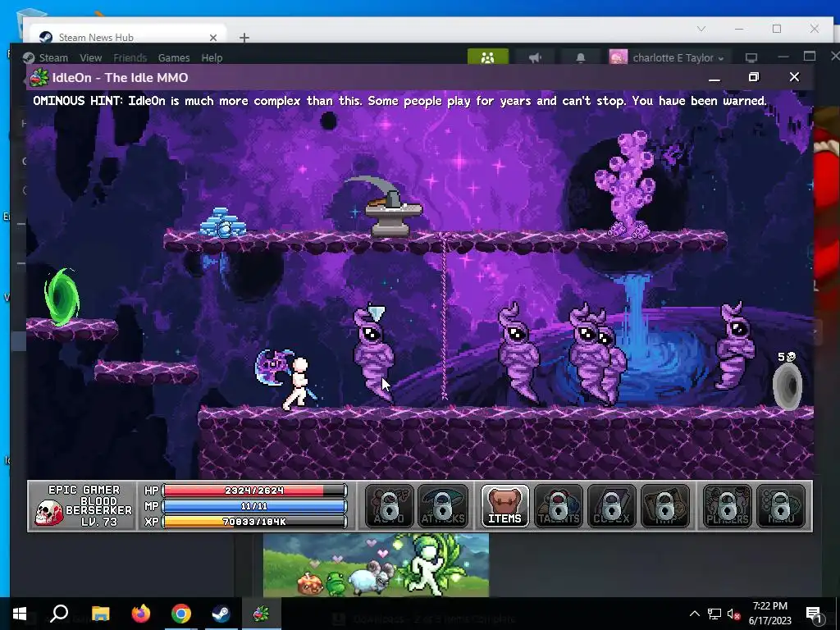Click the MP mana bar
This screenshot has width=840, height=630.
coord(254,505)
